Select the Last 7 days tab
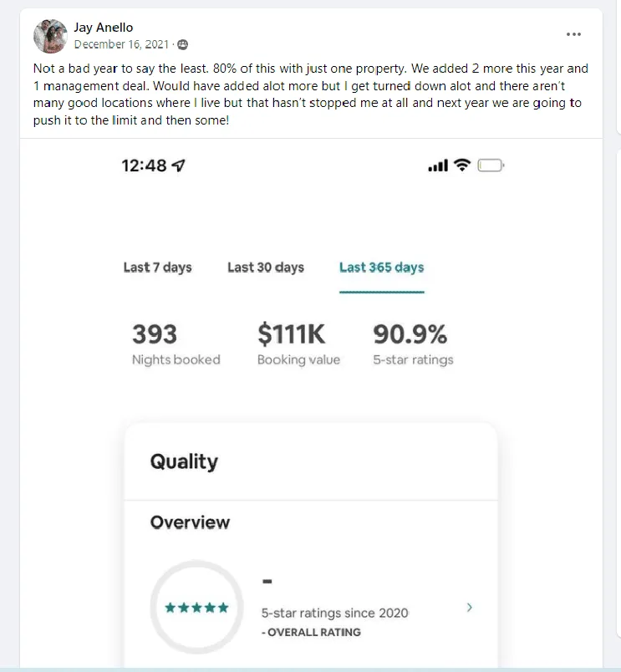Image resolution: width=621 pixels, height=672 pixels. (157, 267)
